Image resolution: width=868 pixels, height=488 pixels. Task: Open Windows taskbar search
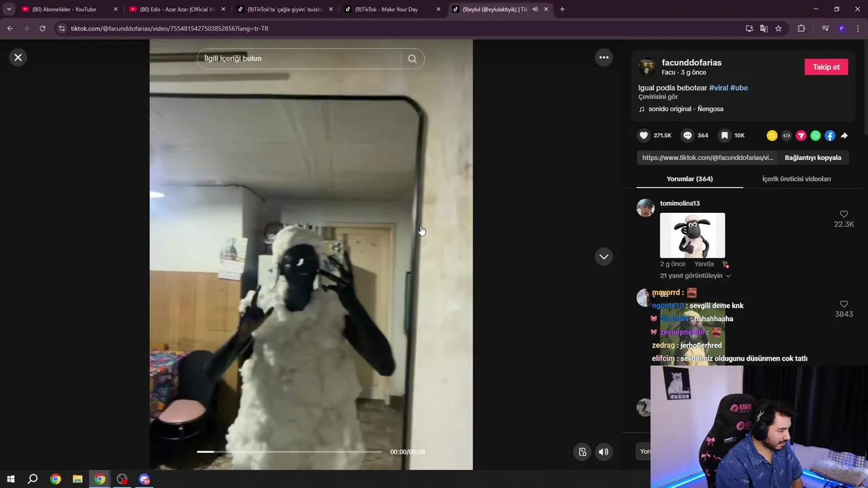(x=33, y=479)
